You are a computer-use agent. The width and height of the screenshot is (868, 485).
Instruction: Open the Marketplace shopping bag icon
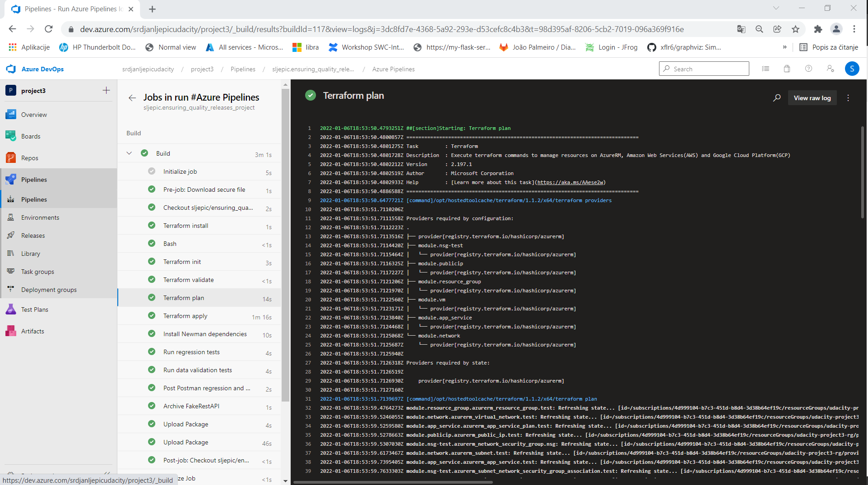(x=787, y=69)
